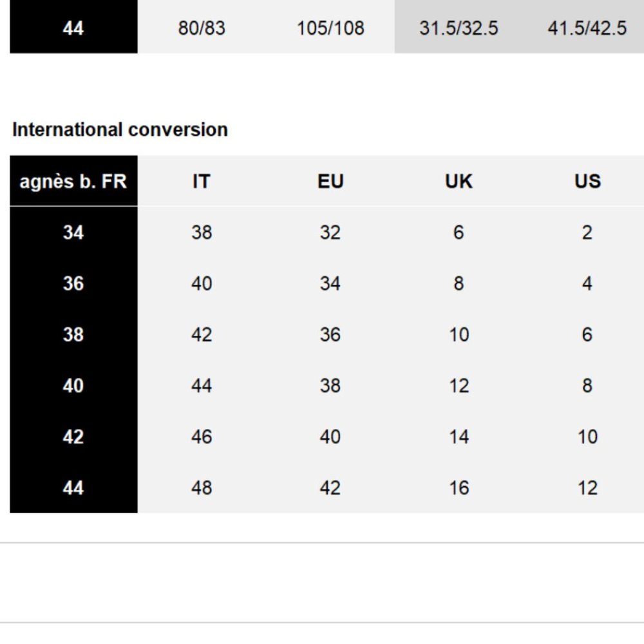
Task: Select the "agnès b. FR" header cell
Action: (73, 181)
